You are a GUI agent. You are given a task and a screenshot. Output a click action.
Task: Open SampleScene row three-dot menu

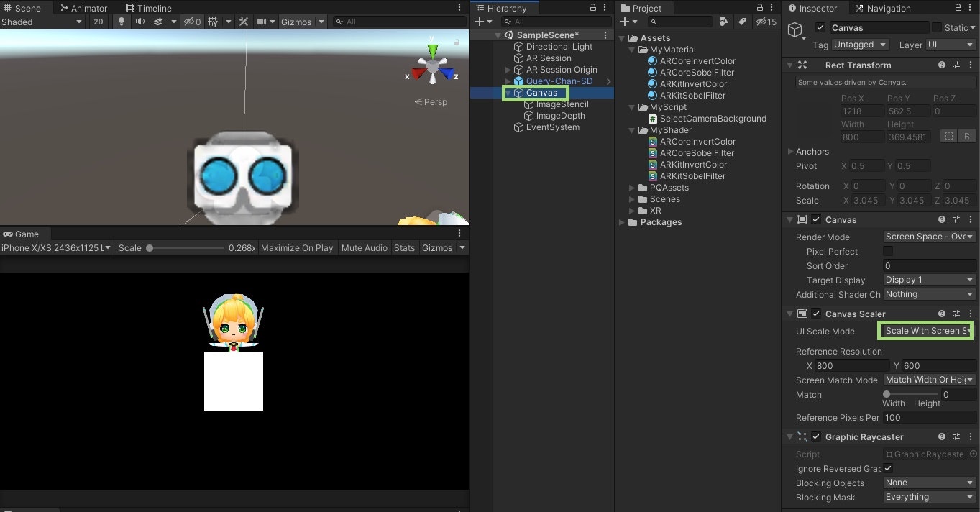(605, 35)
